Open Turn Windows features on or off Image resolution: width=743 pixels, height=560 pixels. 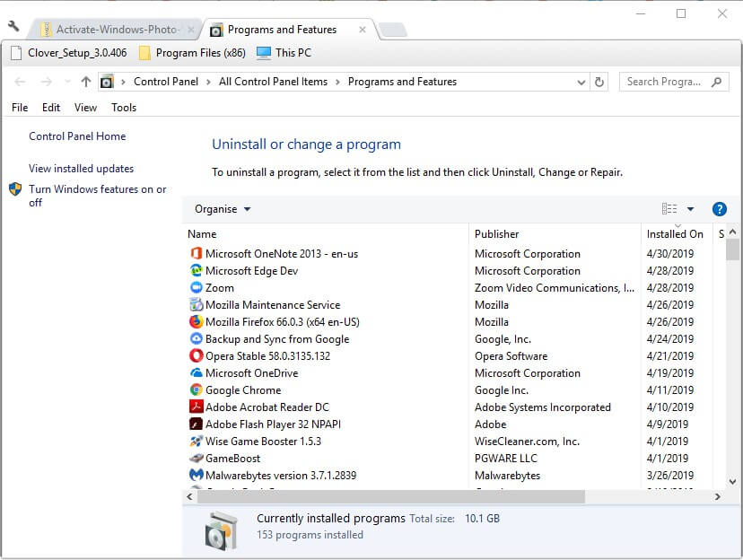97,196
